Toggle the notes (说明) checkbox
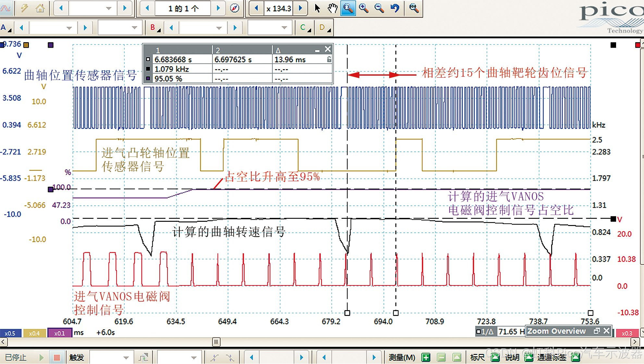Image resolution: width=644 pixels, height=364 pixels. 529,358
